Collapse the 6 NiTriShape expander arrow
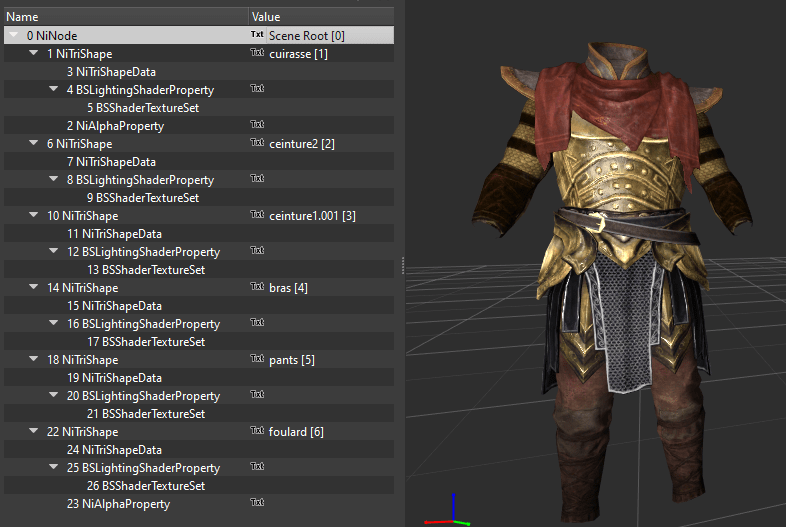This screenshot has height=527, width=786. (x=34, y=143)
